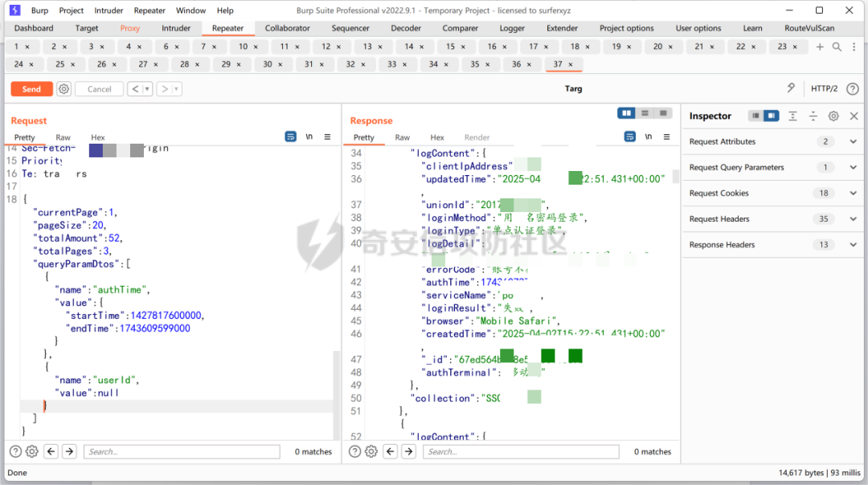
Task: Jump to next match in response search
Action: (x=408, y=452)
